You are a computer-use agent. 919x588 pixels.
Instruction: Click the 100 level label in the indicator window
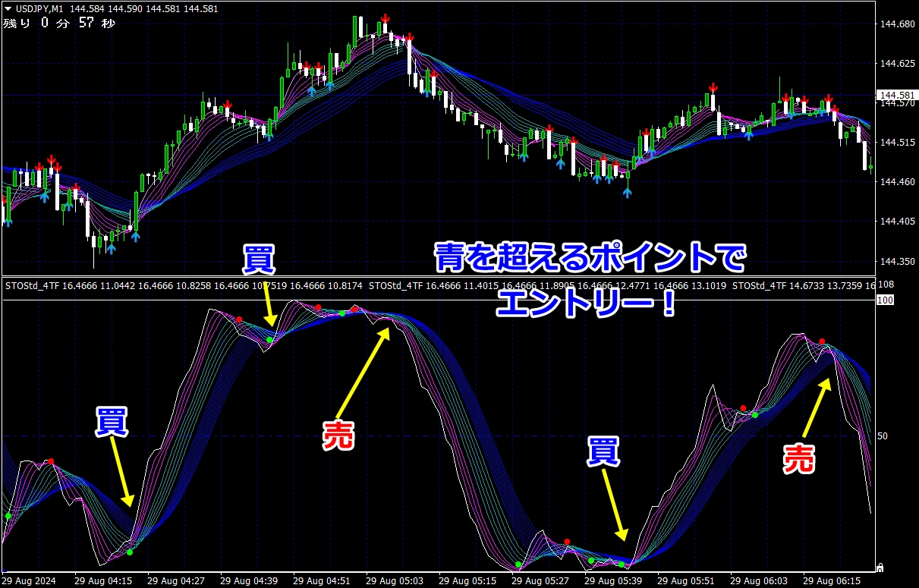point(884,300)
